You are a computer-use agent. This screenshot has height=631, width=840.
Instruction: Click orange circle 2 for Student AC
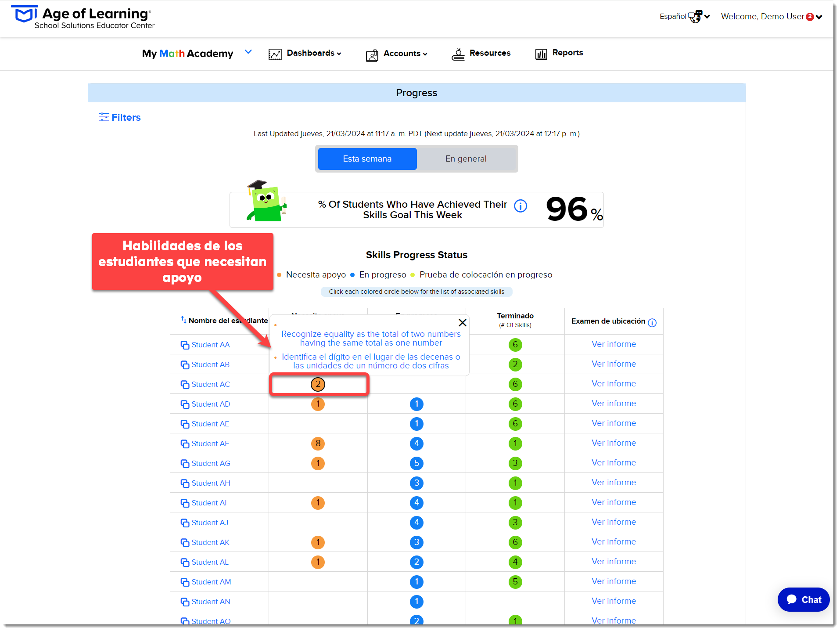point(318,384)
